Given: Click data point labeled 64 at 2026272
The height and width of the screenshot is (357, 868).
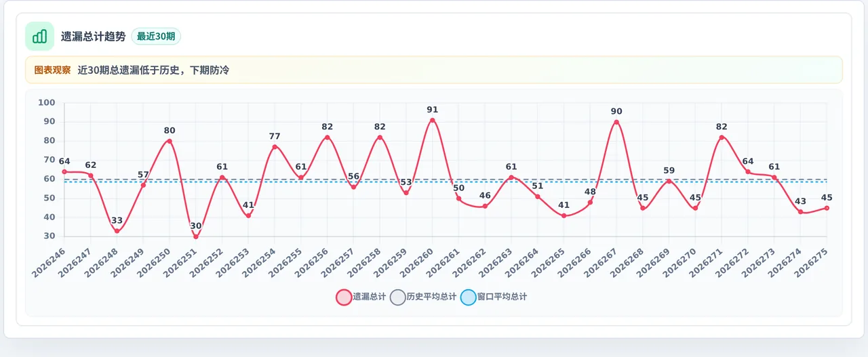Looking at the screenshot, I should point(748,172).
